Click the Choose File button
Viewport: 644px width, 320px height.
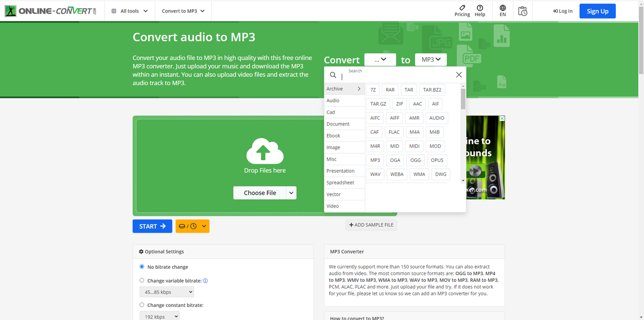point(260,193)
